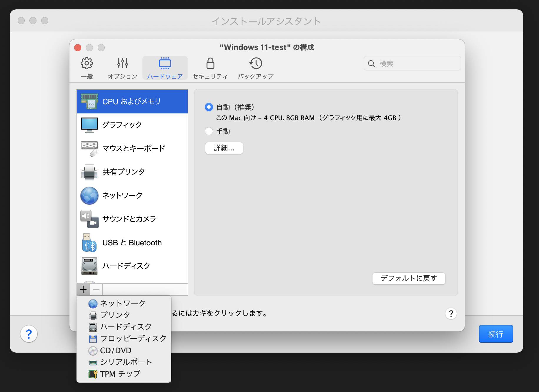This screenshot has height=392, width=539.
Task: Open the オプション tab
Action: pos(122,68)
